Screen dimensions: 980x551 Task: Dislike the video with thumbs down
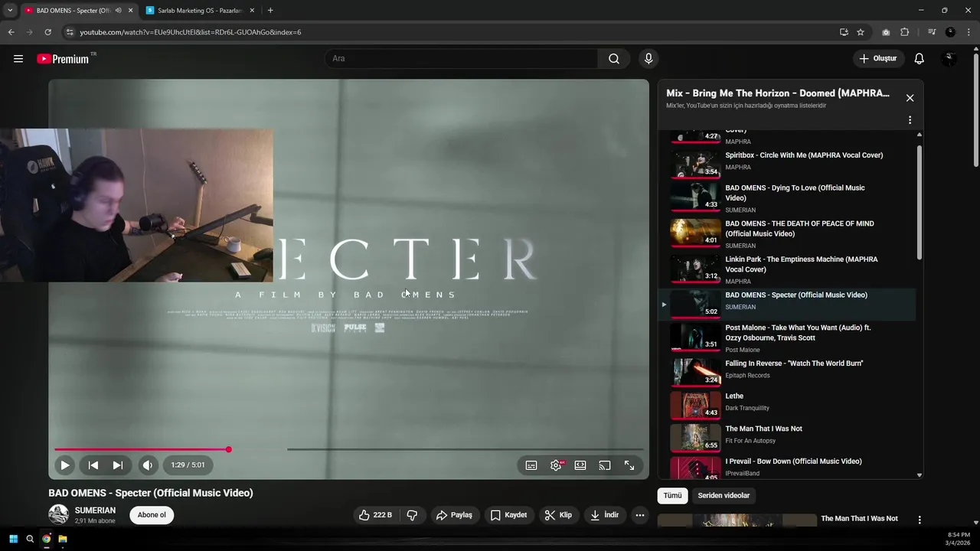click(412, 515)
